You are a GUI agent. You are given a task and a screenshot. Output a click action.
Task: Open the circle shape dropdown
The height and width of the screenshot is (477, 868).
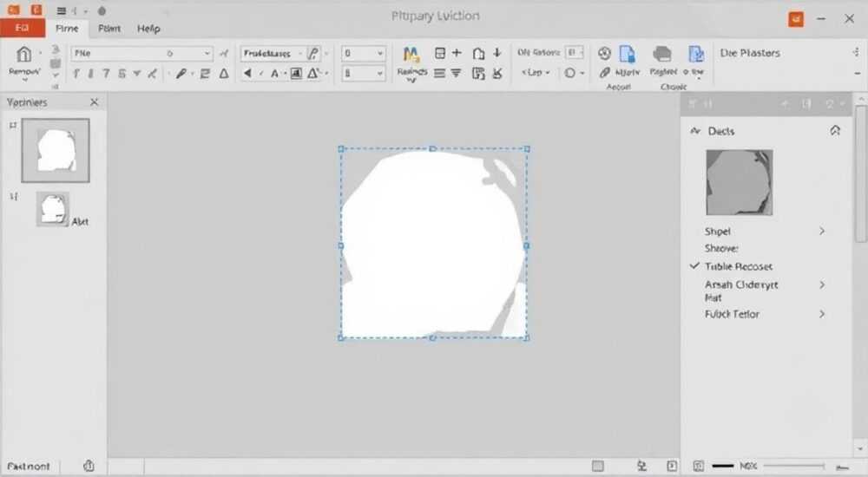click(x=574, y=73)
